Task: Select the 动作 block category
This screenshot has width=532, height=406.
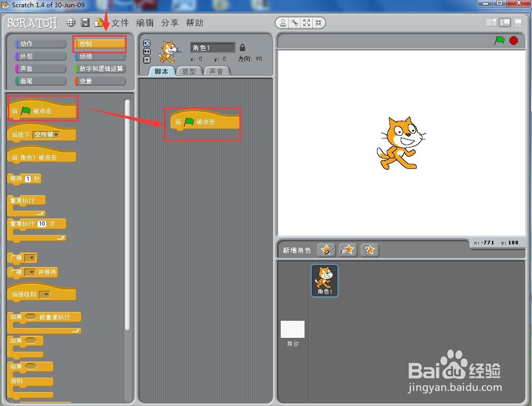Action: pos(41,44)
